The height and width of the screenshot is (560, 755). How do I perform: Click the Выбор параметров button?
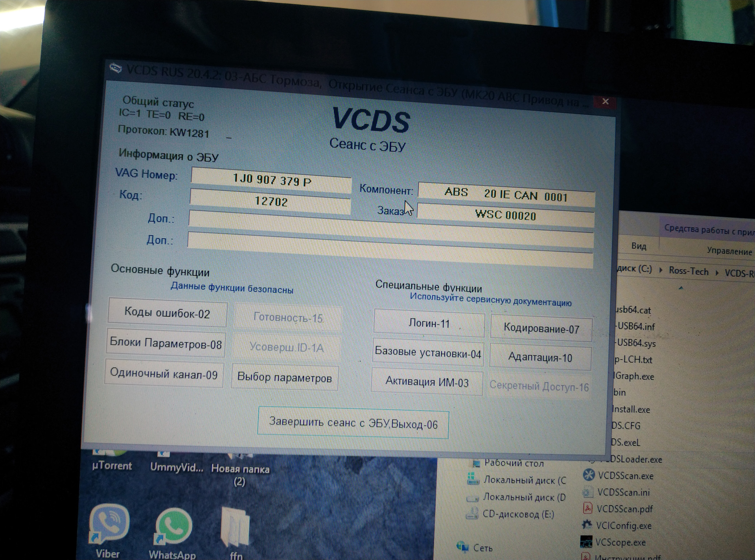(x=285, y=378)
